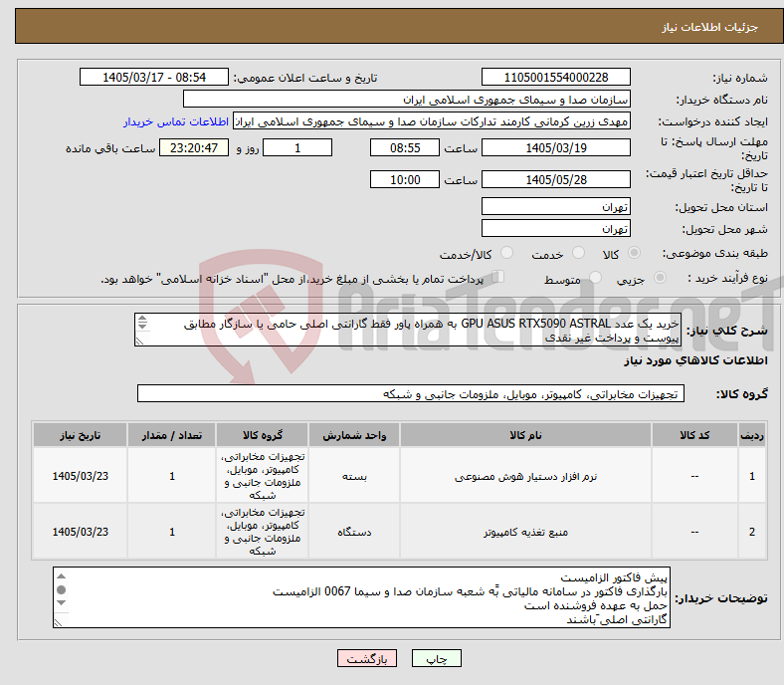The image size is (784, 685).
Task: Click the تاریخ نیاز column header
Action: 80,435
